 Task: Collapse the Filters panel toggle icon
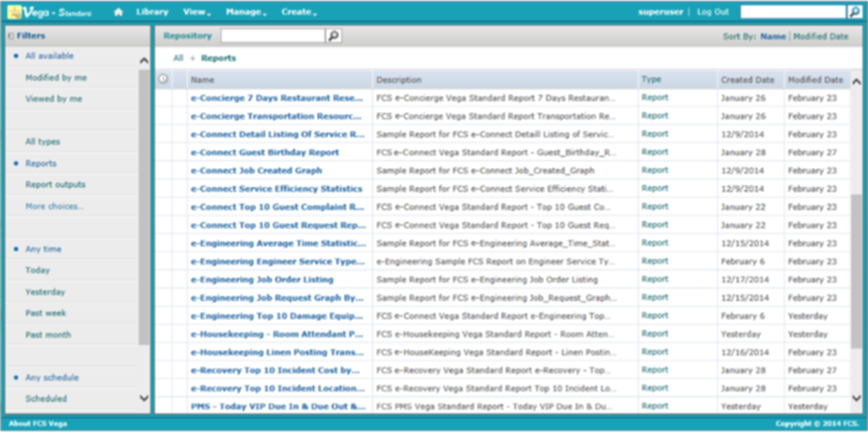click(x=11, y=36)
